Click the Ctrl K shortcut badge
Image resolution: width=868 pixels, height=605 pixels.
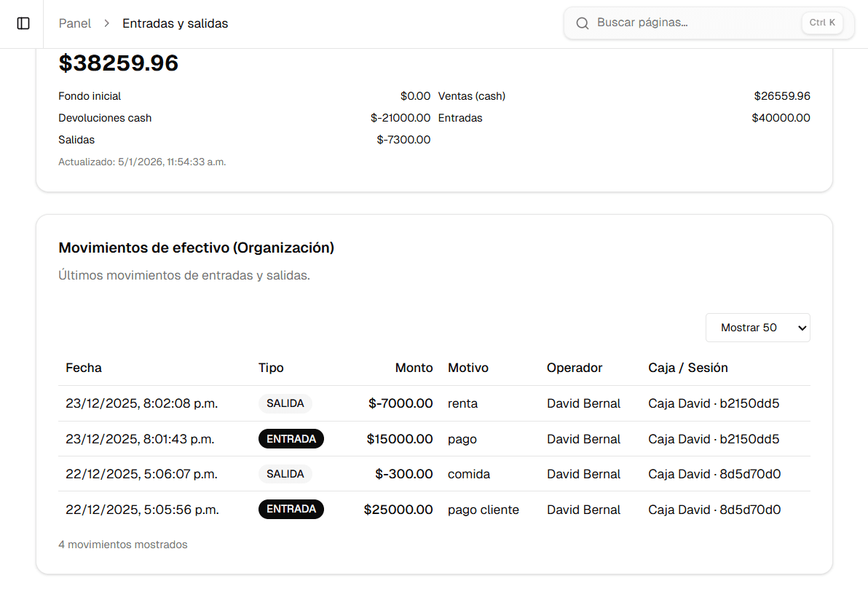pyautogui.click(x=821, y=23)
